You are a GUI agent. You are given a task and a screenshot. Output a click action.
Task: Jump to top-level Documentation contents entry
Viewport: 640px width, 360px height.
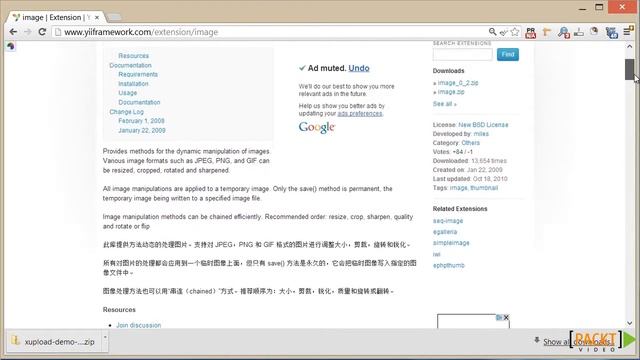(130, 65)
